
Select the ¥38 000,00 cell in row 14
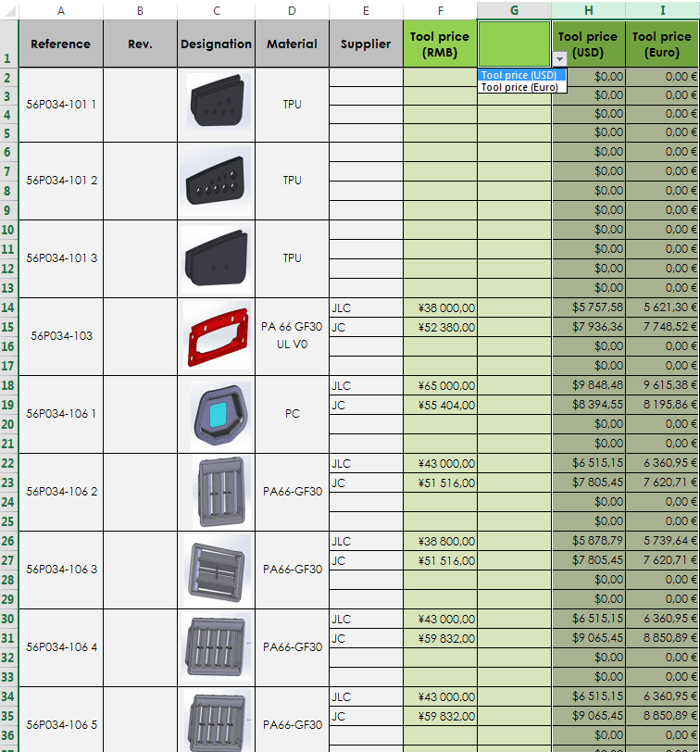point(440,307)
